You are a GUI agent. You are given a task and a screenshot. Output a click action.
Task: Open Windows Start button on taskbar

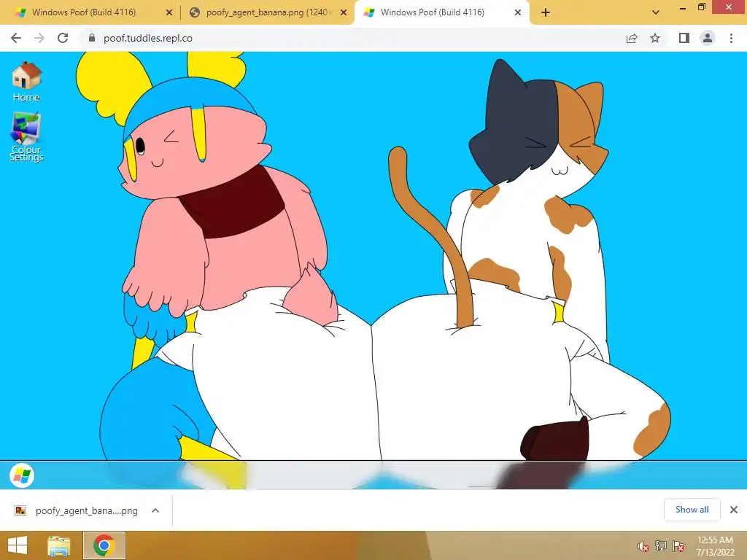tap(18, 545)
